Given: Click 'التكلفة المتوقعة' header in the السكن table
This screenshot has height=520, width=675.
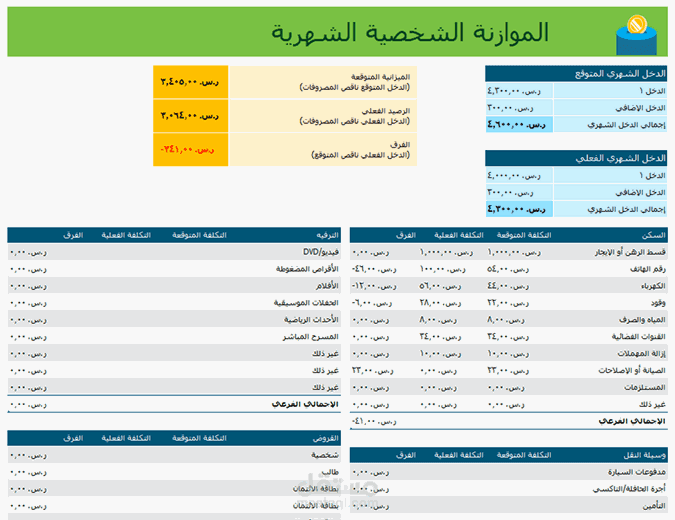Looking at the screenshot, I should (x=524, y=235).
